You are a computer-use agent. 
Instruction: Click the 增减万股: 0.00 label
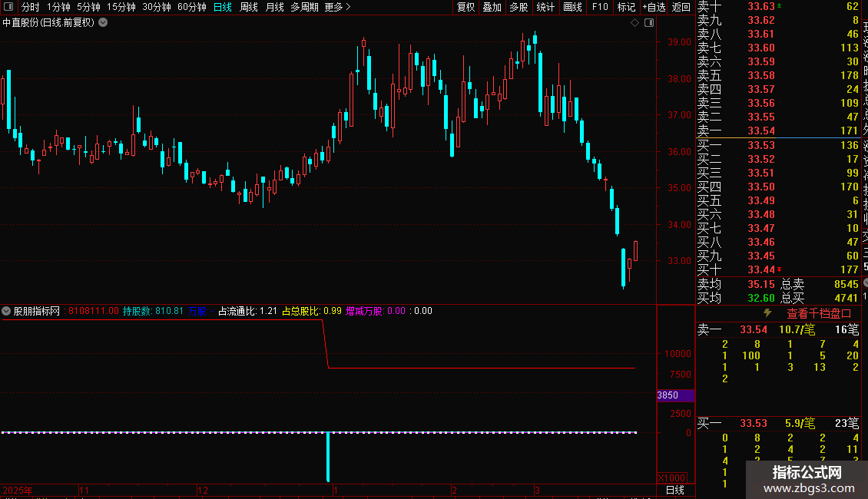pos(376,311)
